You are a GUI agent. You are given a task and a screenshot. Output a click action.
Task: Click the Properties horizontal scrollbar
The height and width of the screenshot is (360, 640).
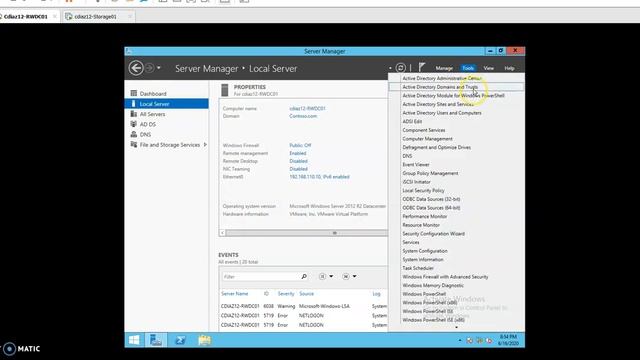pos(306,233)
